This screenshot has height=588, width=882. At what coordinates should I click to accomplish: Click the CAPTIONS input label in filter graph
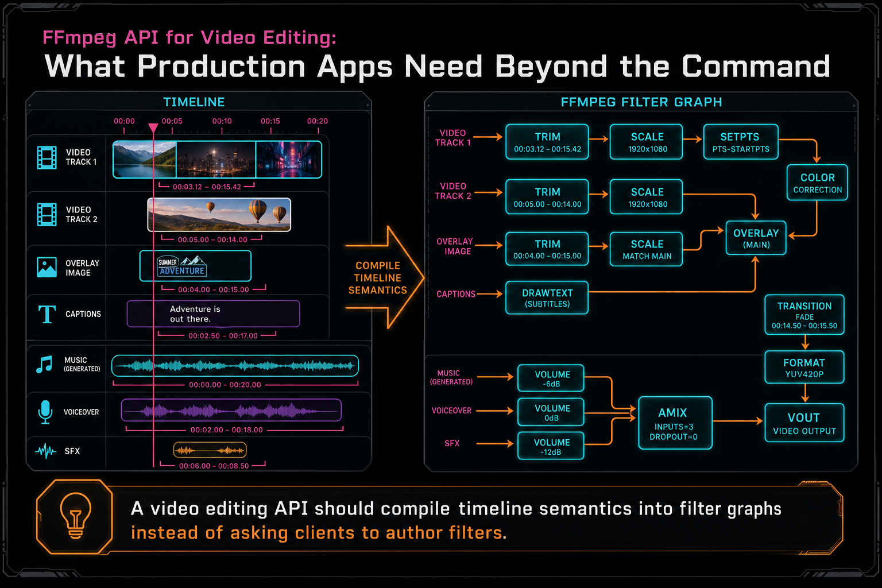point(456,294)
